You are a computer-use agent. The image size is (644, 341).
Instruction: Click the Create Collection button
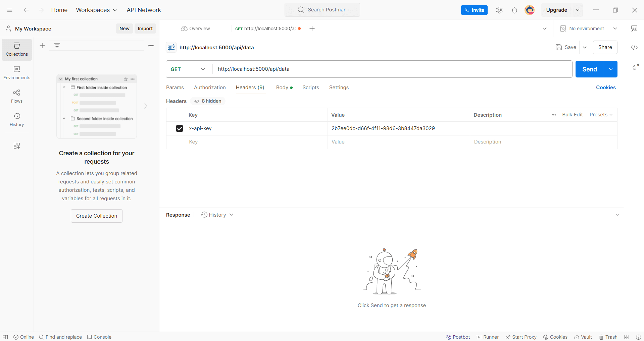click(x=96, y=216)
